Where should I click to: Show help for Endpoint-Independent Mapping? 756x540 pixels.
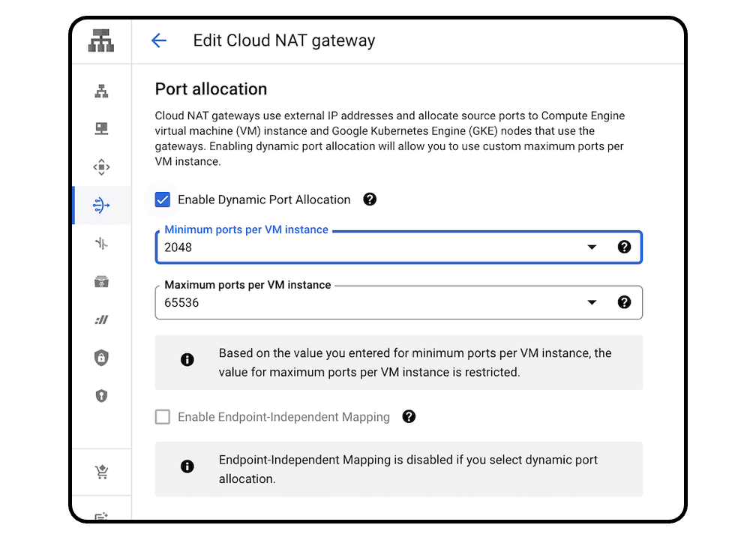click(x=409, y=416)
